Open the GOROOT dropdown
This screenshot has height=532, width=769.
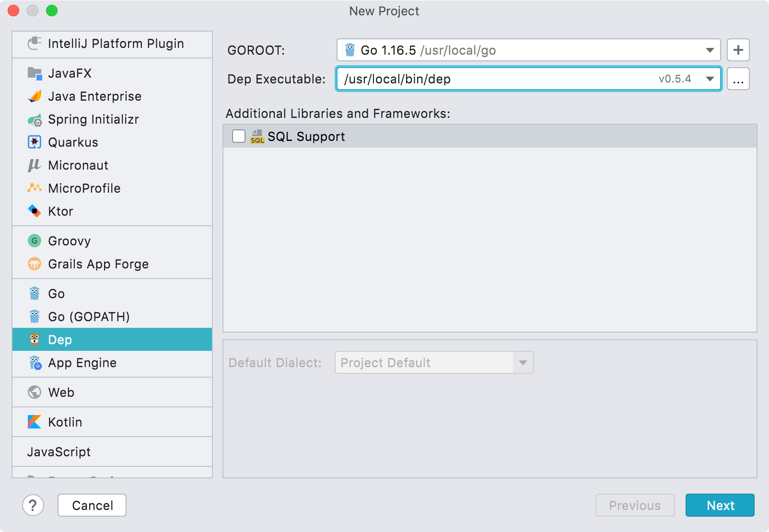click(x=710, y=50)
